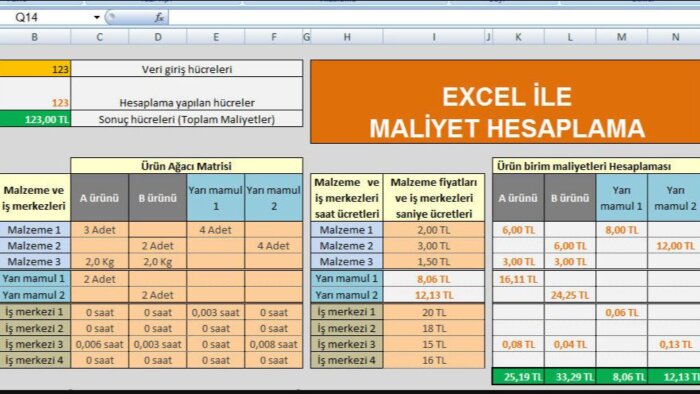Screen dimensions: 700x394
Task: Select column I header
Action: (433, 37)
